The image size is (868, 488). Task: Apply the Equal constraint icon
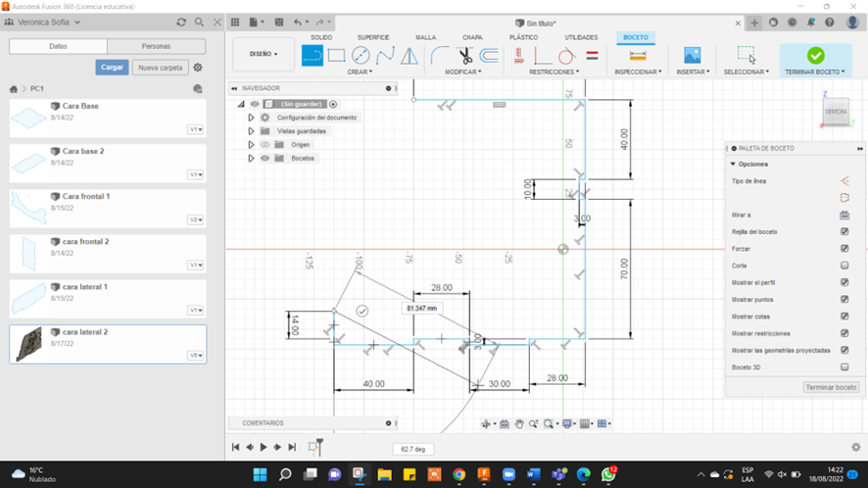[x=592, y=56]
